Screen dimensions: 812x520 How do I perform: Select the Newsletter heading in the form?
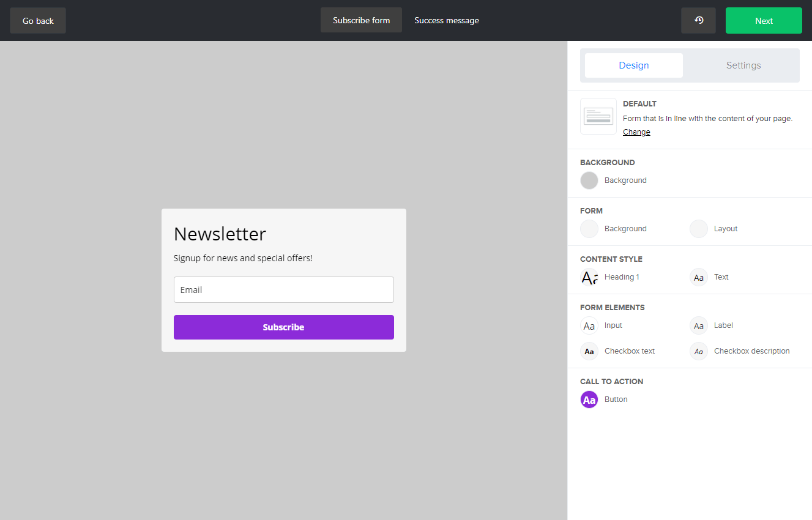220,234
